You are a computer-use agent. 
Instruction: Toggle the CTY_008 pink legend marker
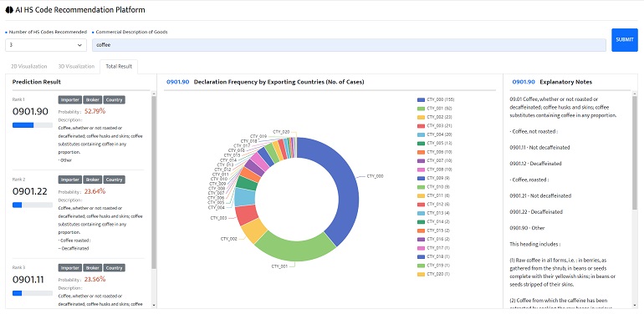[x=421, y=170]
